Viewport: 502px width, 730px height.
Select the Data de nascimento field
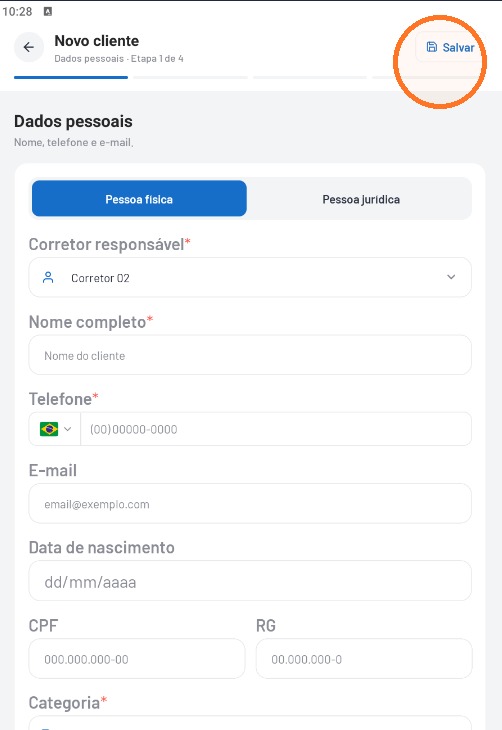point(250,581)
